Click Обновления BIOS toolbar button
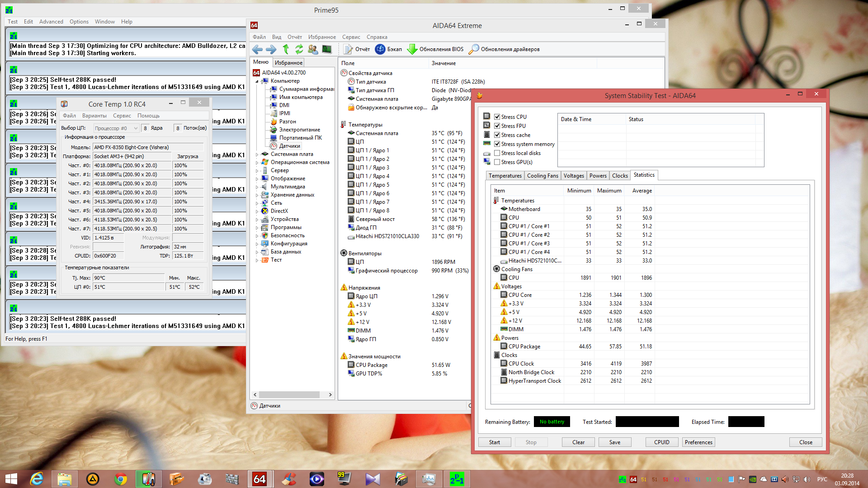 click(435, 49)
